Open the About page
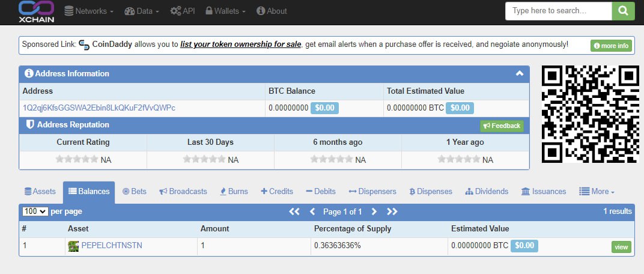Screen dimensions: 644x274 [x=272, y=11]
